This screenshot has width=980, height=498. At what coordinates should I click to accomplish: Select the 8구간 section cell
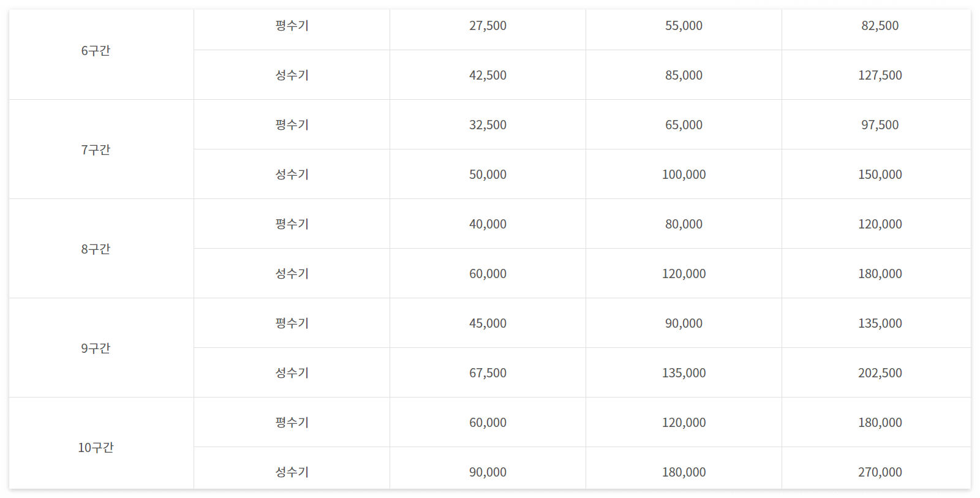pyautogui.click(x=96, y=249)
